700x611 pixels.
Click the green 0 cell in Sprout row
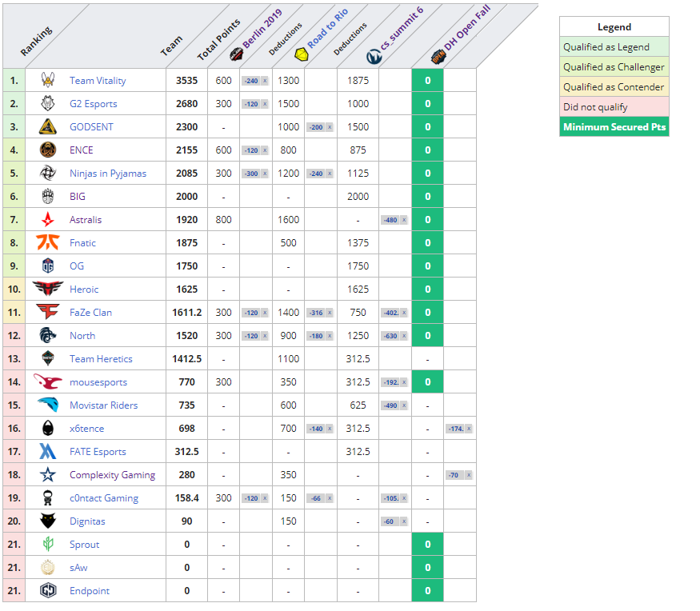click(x=427, y=545)
